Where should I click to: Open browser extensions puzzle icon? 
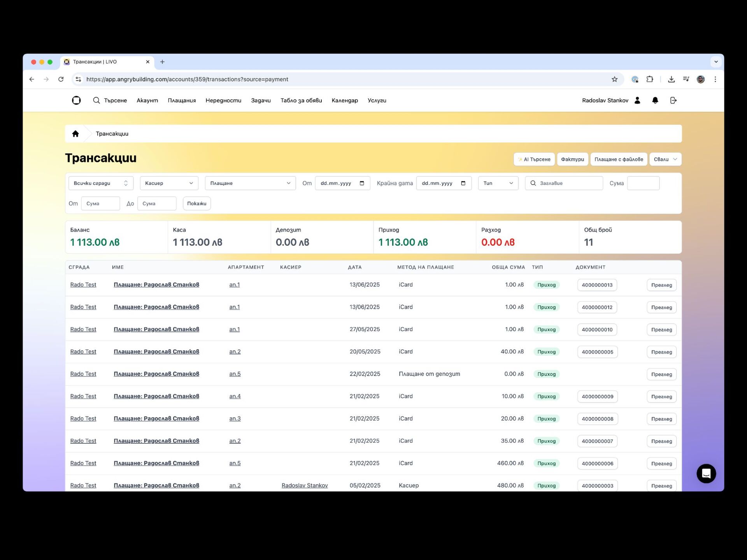pos(650,79)
